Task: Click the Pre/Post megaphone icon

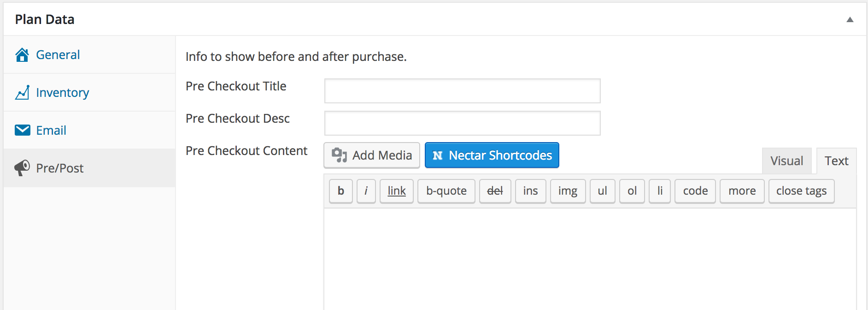Action: click(x=22, y=168)
